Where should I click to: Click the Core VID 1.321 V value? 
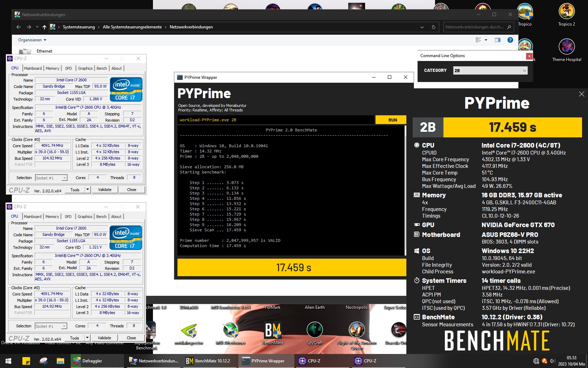tap(95, 247)
